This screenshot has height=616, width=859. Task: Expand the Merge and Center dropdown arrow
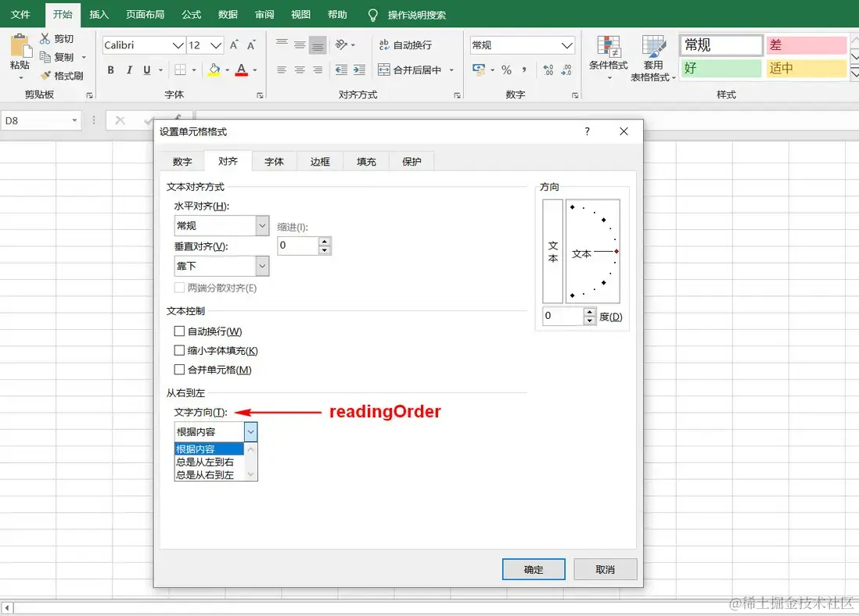(x=451, y=70)
